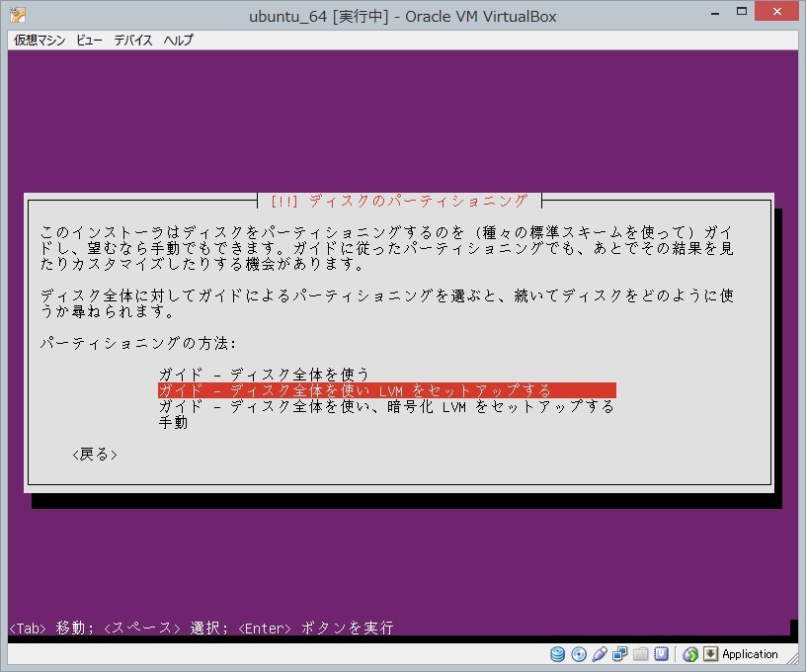Click the パーティショニングの方法: label

coord(138,343)
